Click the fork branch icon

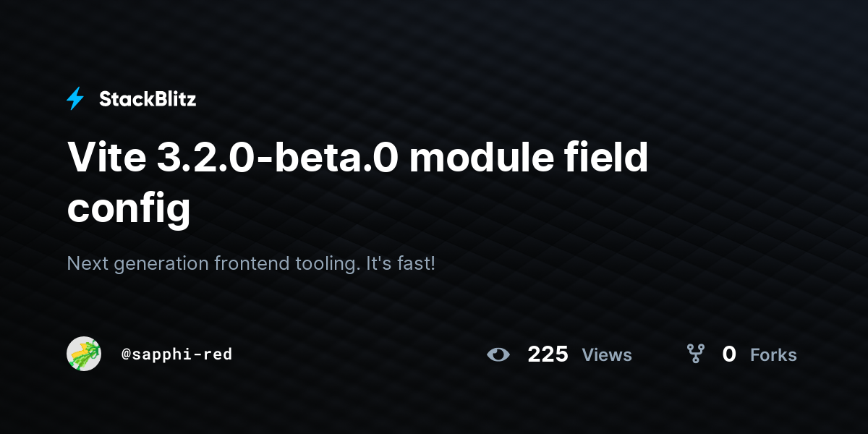click(x=695, y=354)
